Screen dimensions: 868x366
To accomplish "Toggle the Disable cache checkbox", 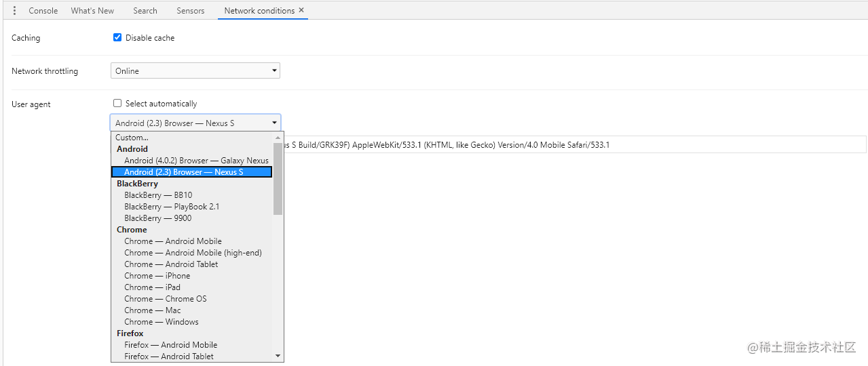I will point(117,38).
